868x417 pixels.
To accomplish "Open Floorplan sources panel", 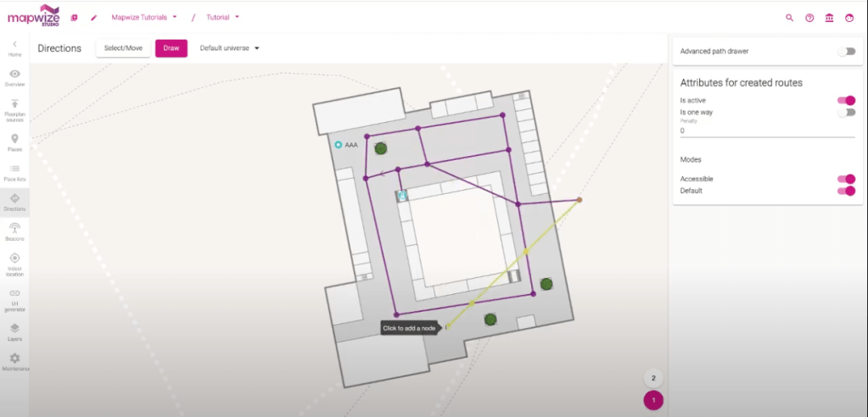I will (x=14, y=108).
